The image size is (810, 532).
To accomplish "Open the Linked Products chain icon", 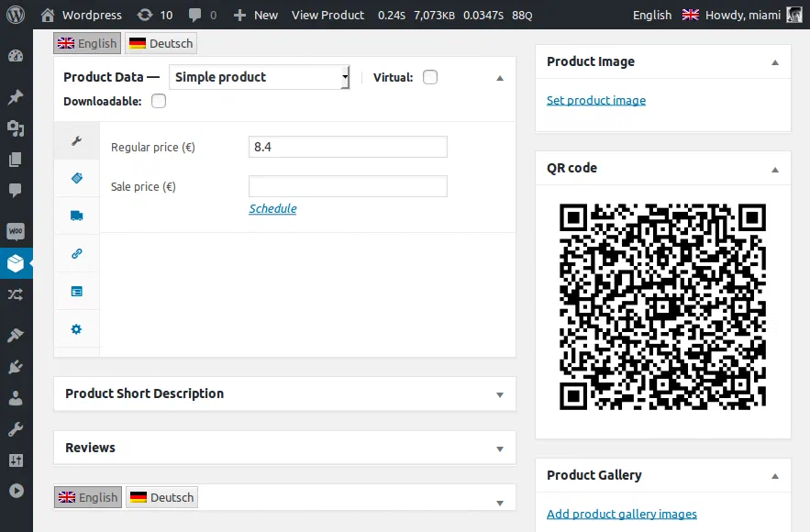I will pos(76,253).
